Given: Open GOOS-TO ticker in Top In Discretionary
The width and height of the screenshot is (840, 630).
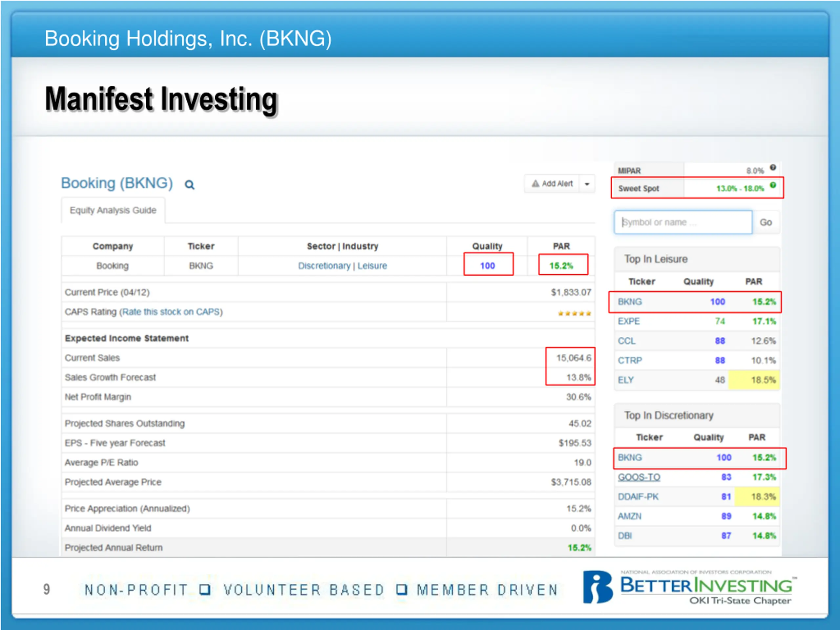Looking at the screenshot, I should click(x=639, y=477).
